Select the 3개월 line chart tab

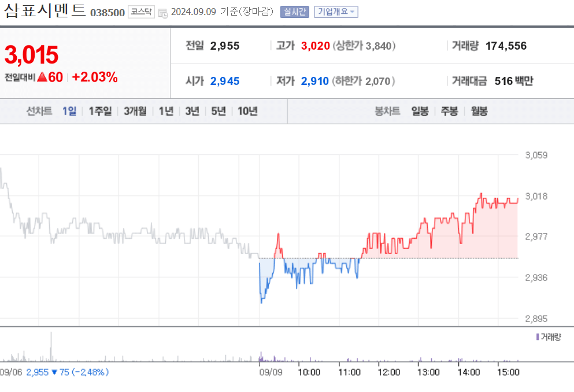click(135, 111)
